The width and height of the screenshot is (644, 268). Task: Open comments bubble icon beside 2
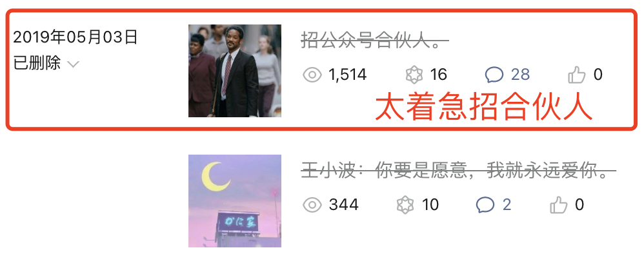485,204
